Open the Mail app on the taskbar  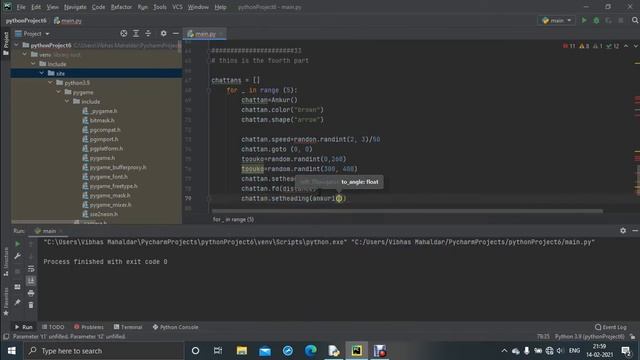click(265, 351)
